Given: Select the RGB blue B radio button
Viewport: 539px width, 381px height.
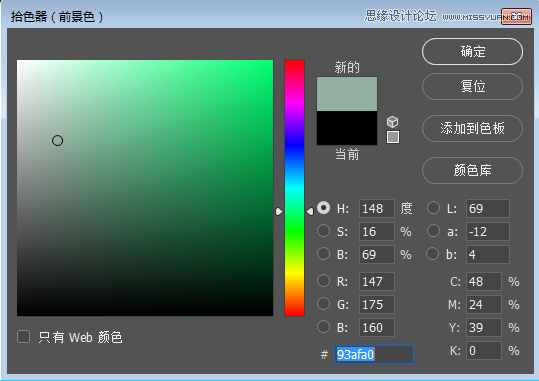Looking at the screenshot, I should (323, 327).
